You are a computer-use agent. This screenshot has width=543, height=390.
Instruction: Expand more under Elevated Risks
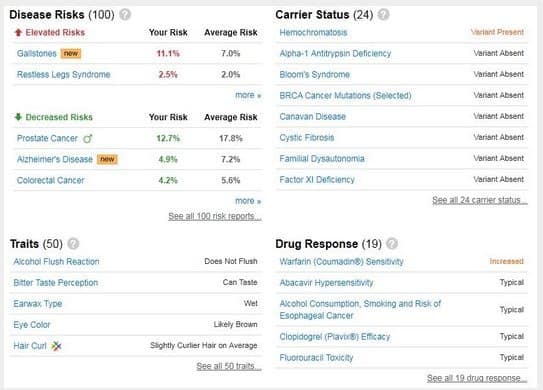pyautogui.click(x=248, y=95)
